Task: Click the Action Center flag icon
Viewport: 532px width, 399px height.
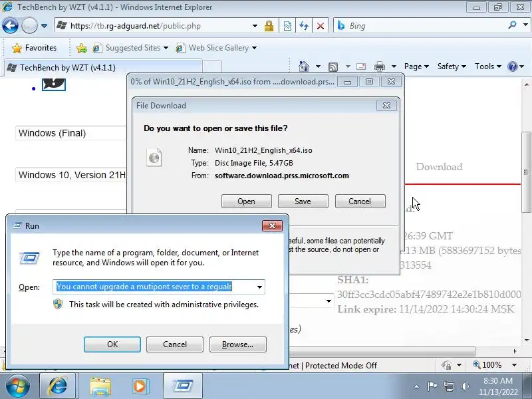Action: tap(432, 386)
